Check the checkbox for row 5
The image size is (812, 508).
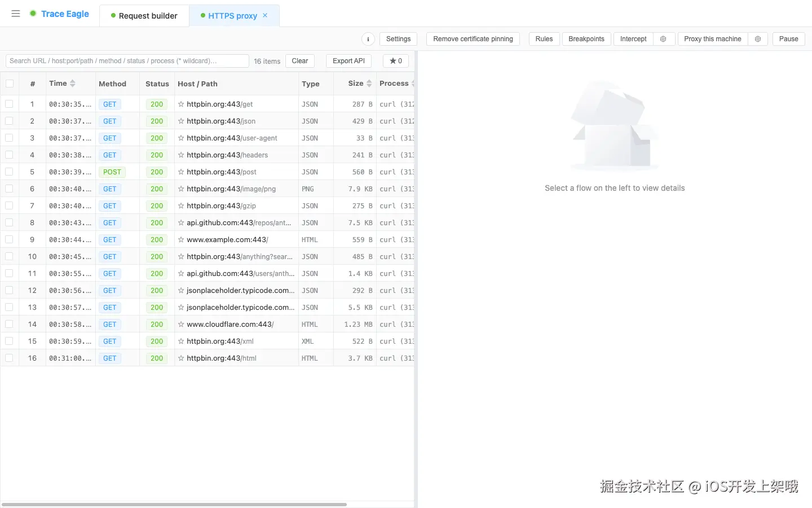pos(10,172)
